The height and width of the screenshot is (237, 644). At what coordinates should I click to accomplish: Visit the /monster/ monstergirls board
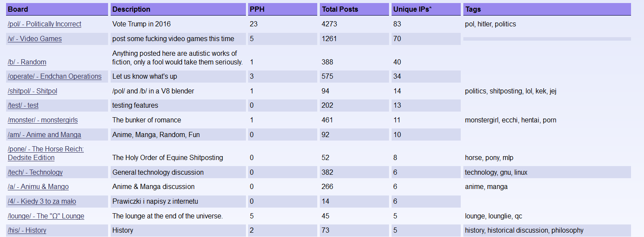[42, 120]
